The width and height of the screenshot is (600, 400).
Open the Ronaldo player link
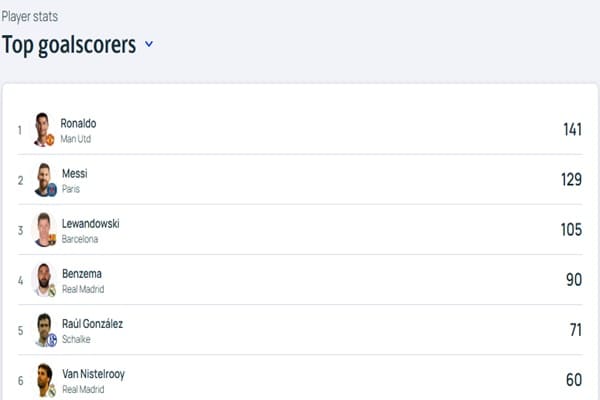(78, 123)
